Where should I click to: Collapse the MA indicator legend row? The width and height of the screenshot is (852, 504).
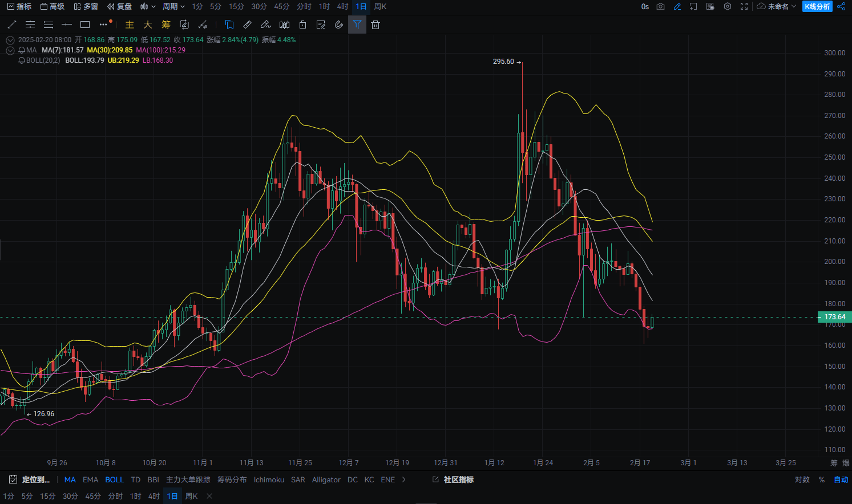(10, 50)
